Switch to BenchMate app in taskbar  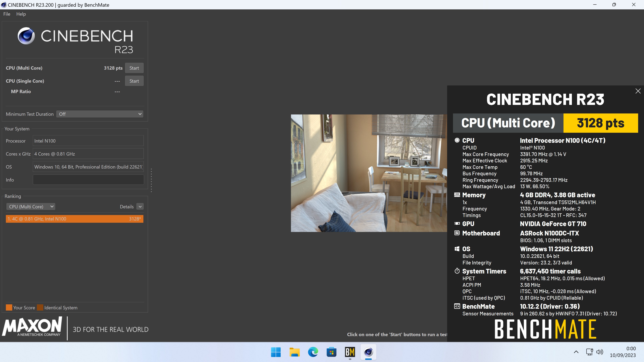click(350, 352)
